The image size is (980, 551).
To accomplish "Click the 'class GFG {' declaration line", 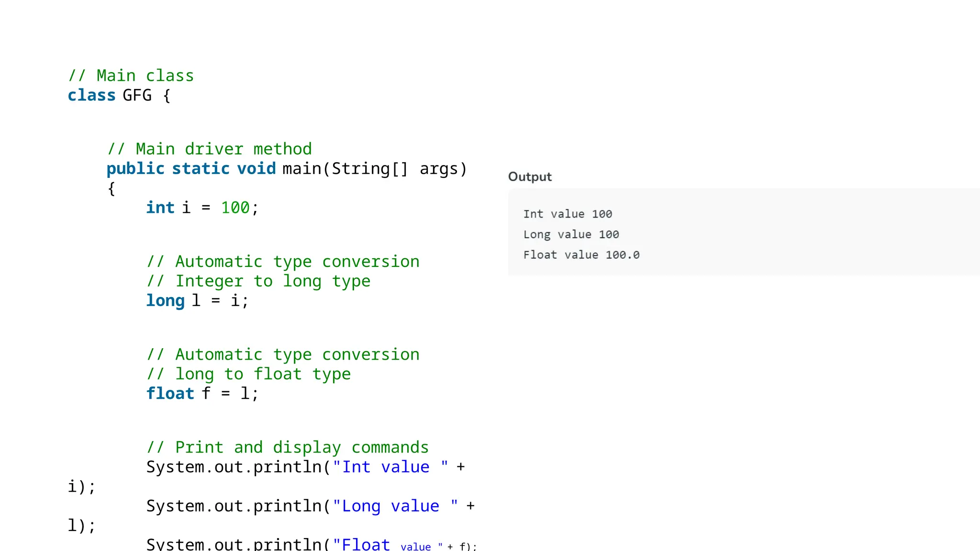I will pyautogui.click(x=119, y=95).
